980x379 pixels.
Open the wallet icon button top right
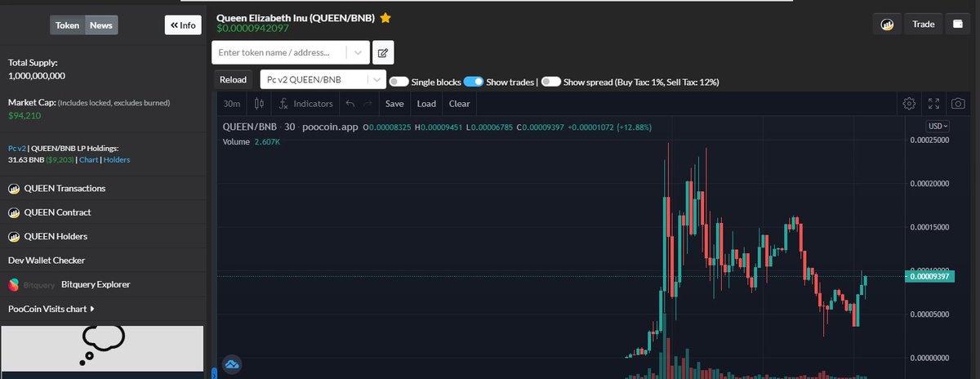[958, 25]
